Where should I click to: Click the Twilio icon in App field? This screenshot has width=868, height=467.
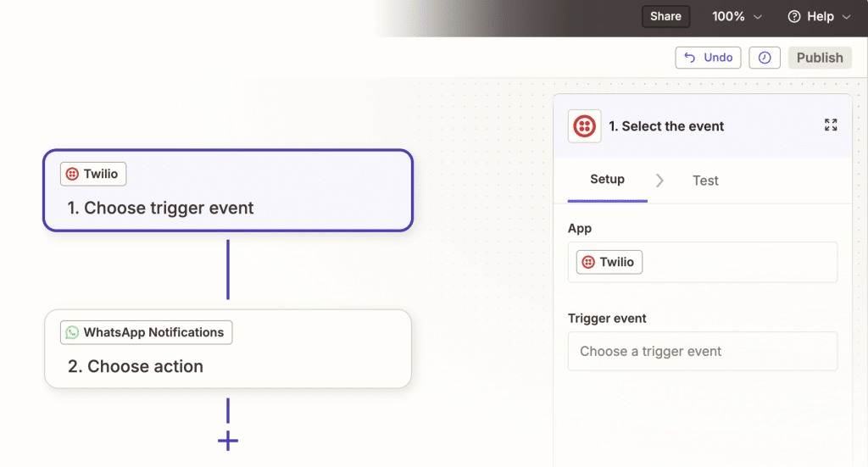[x=587, y=263]
